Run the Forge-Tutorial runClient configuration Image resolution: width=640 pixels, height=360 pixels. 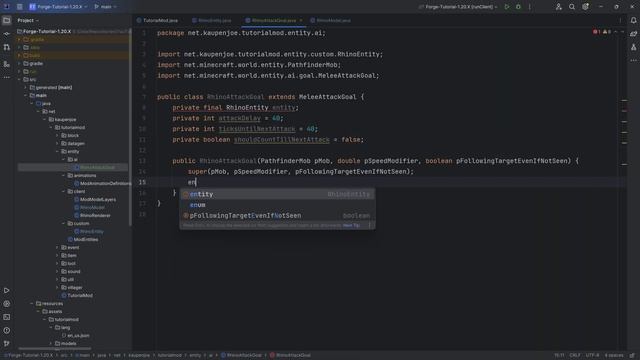507,7
